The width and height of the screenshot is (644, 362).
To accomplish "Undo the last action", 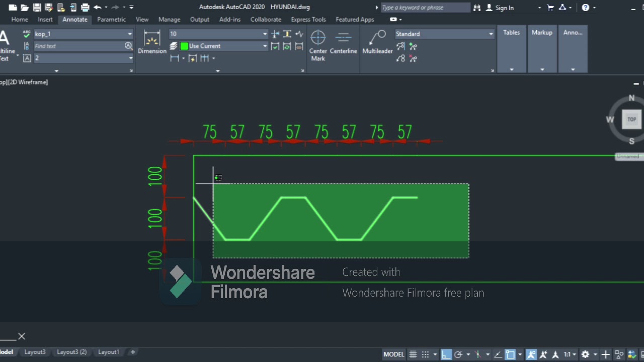I will (97, 8).
